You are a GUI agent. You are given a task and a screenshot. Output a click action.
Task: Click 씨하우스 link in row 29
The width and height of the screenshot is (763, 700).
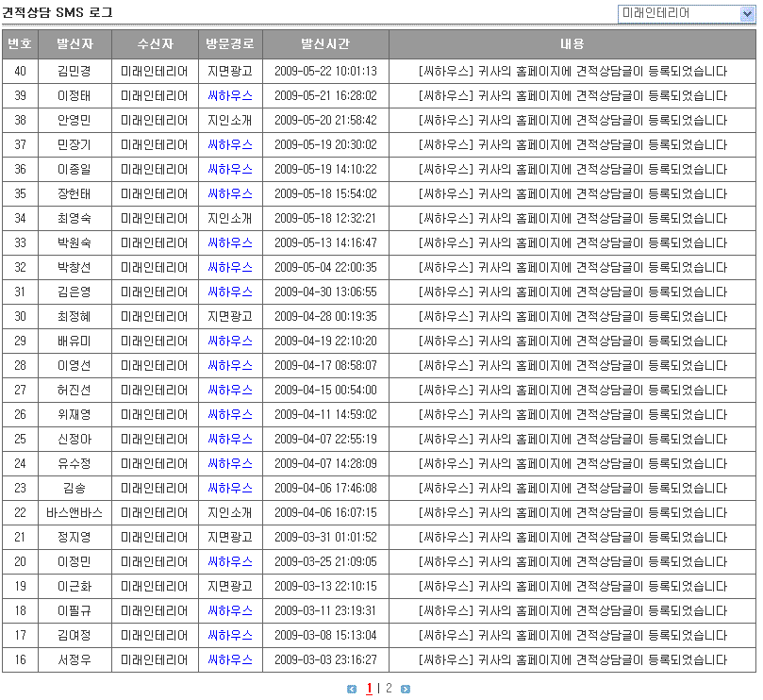tap(230, 341)
